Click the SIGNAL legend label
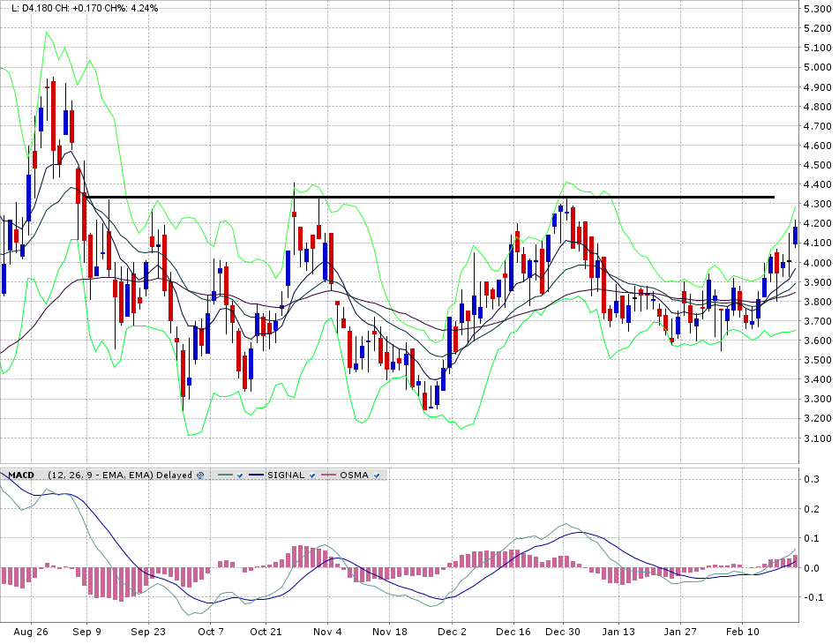Screen dimensions: 839x644 pos(288,476)
